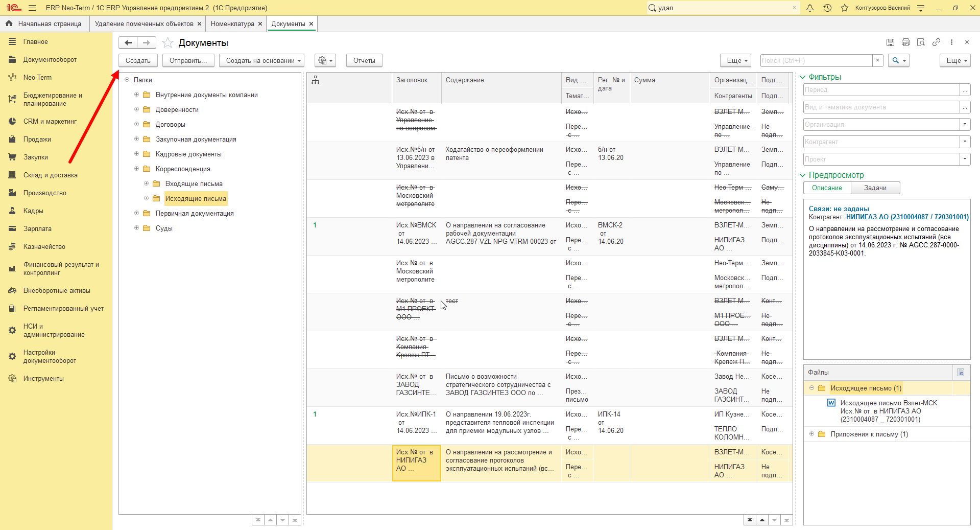Click the print icon
This screenshot has height=530, width=980.
(906, 42)
